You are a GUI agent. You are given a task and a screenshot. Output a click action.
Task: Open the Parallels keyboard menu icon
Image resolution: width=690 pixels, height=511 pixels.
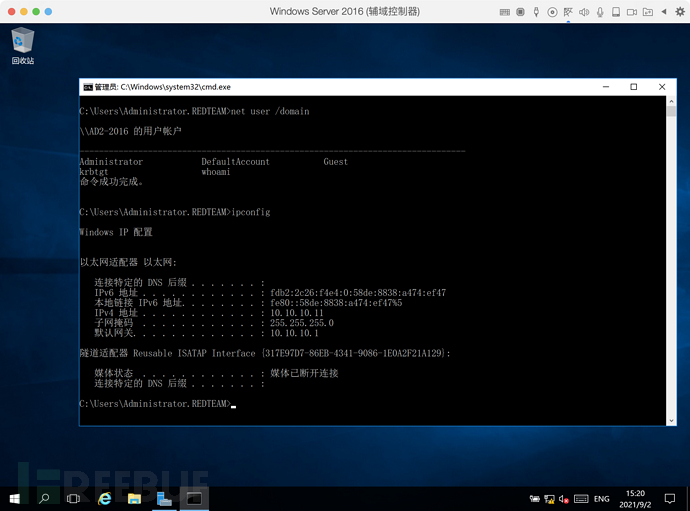[505, 12]
